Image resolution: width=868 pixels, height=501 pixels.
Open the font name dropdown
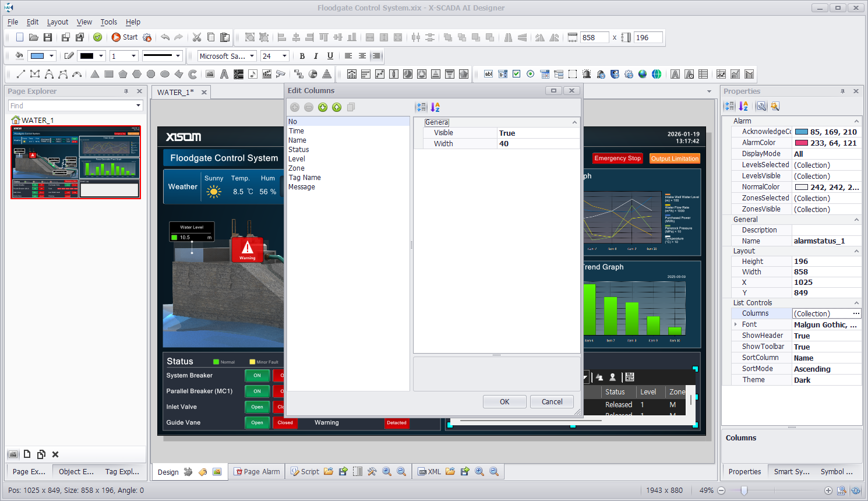[252, 56]
